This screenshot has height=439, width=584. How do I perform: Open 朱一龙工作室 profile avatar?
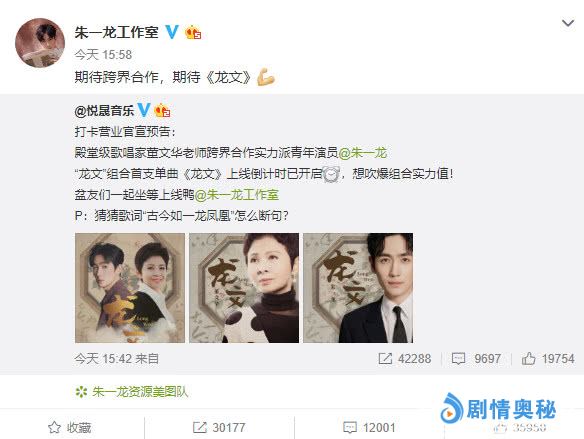pos(40,43)
